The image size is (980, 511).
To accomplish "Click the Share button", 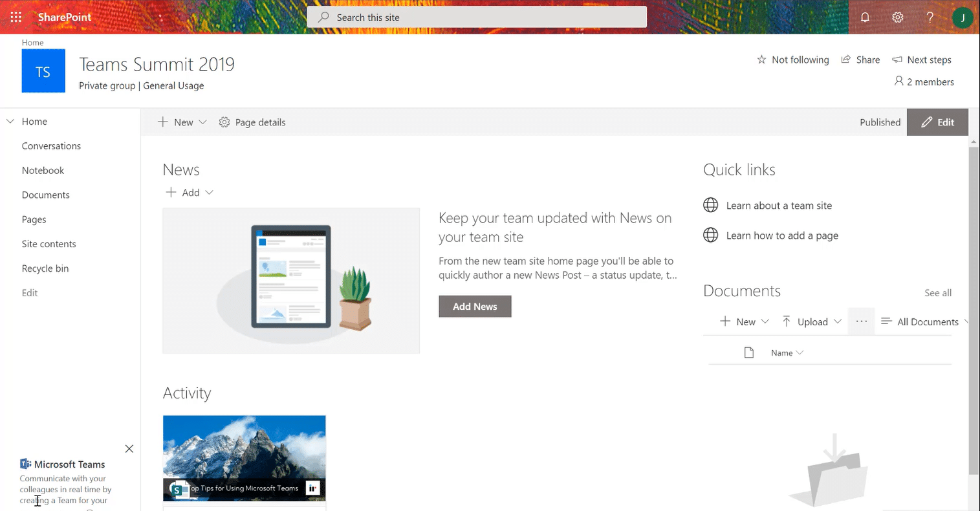I will (860, 60).
